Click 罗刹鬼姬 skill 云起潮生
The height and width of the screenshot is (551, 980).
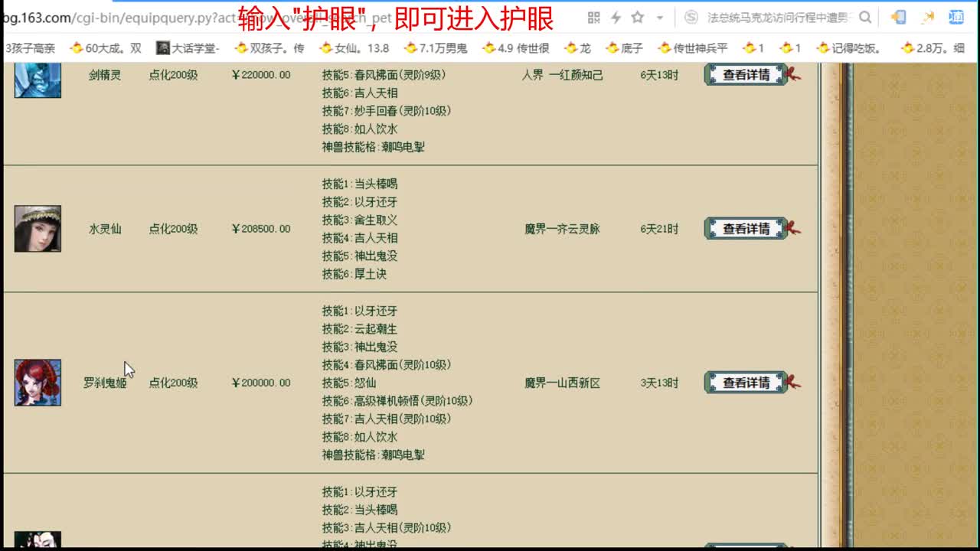click(360, 329)
